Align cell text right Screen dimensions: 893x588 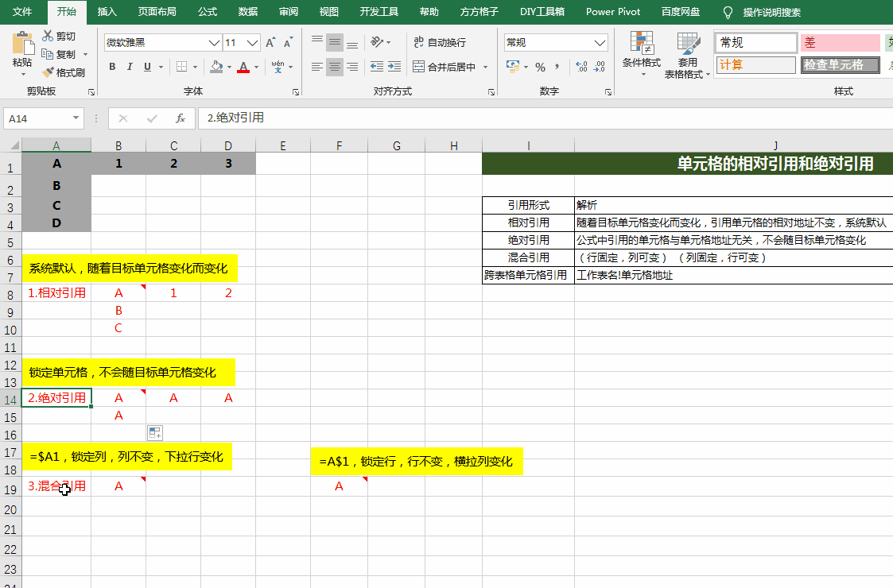pos(352,67)
